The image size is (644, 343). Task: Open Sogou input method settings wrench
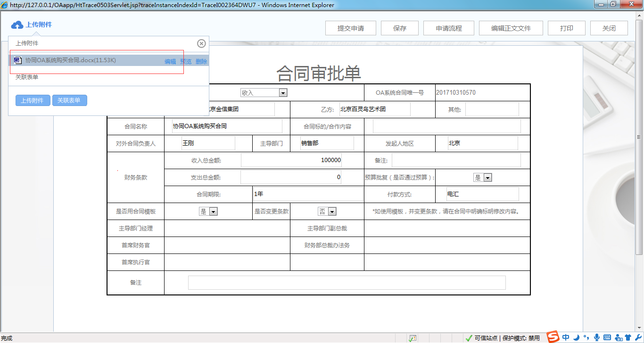637,337
